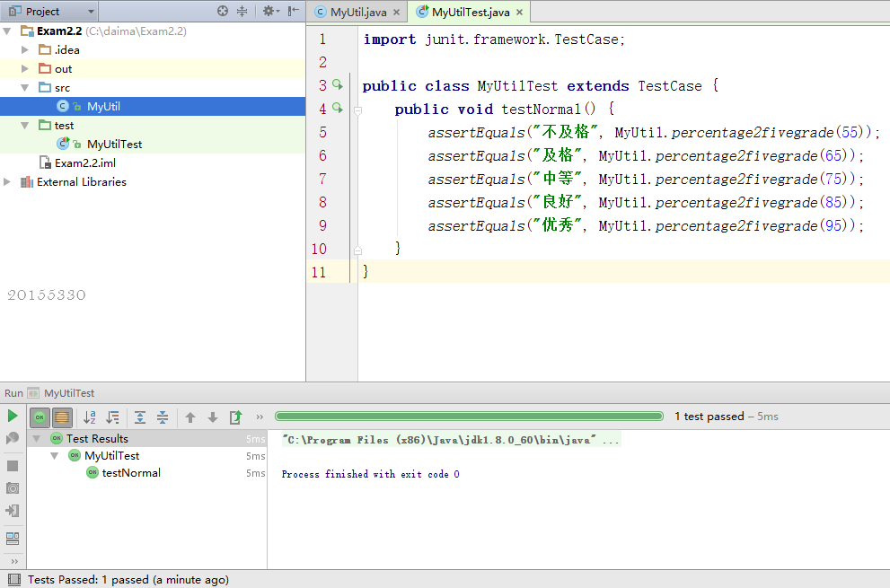Collapse the src folder
This screenshot has width=890, height=588.
point(25,87)
